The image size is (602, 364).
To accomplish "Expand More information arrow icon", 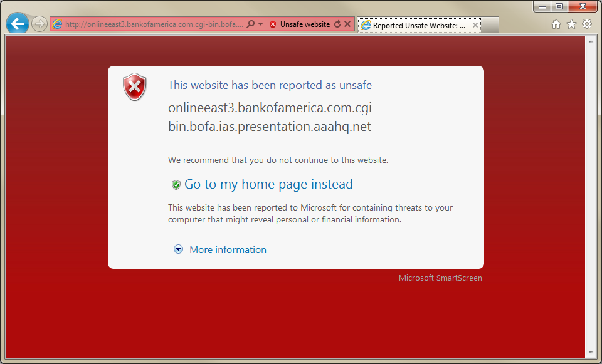I will point(178,249).
